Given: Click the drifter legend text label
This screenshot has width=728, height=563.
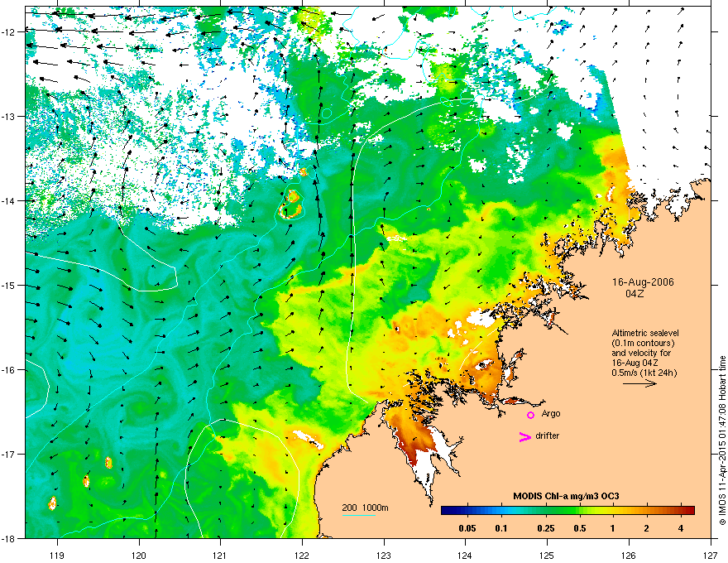Looking at the screenshot, I should [548, 435].
